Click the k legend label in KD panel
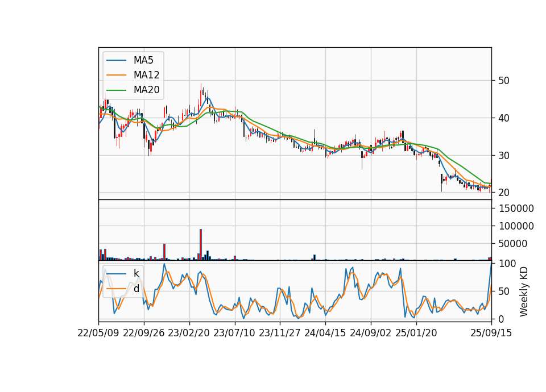546x392 pixels. (x=136, y=273)
